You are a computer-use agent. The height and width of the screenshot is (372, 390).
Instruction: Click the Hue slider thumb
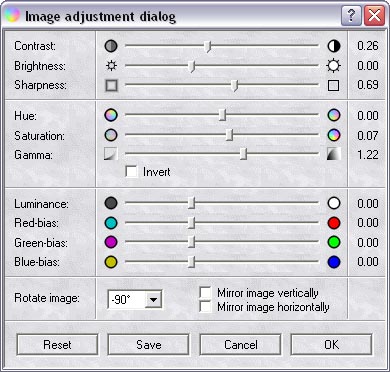223,115
